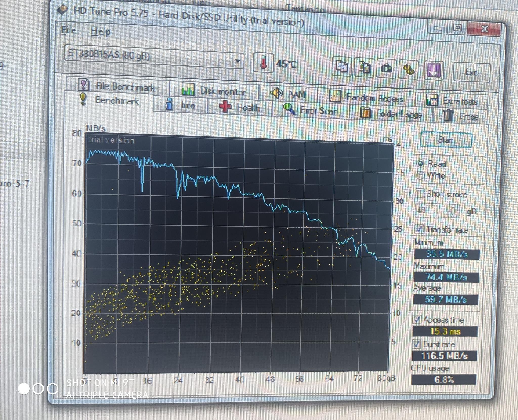The height and width of the screenshot is (420, 518).
Task: Select the Write radio button
Action: (420, 175)
